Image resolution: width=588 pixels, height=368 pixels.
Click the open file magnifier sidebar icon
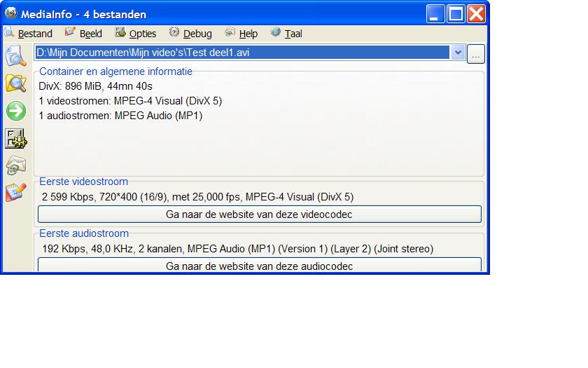15,55
